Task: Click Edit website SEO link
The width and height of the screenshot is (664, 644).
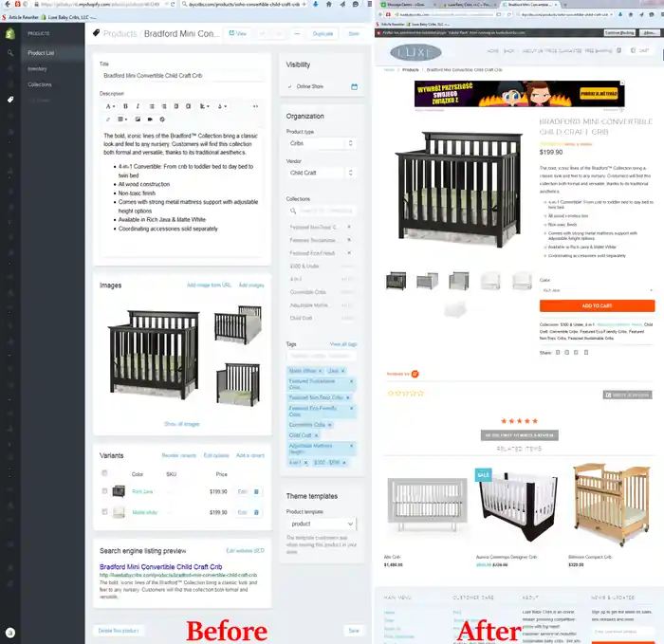Action: [x=245, y=551]
